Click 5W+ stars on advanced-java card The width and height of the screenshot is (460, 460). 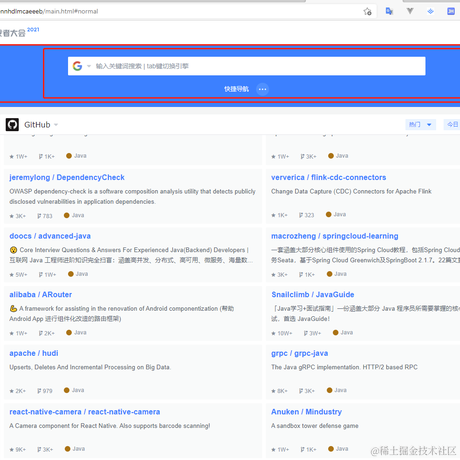click(x=18, y=275)
